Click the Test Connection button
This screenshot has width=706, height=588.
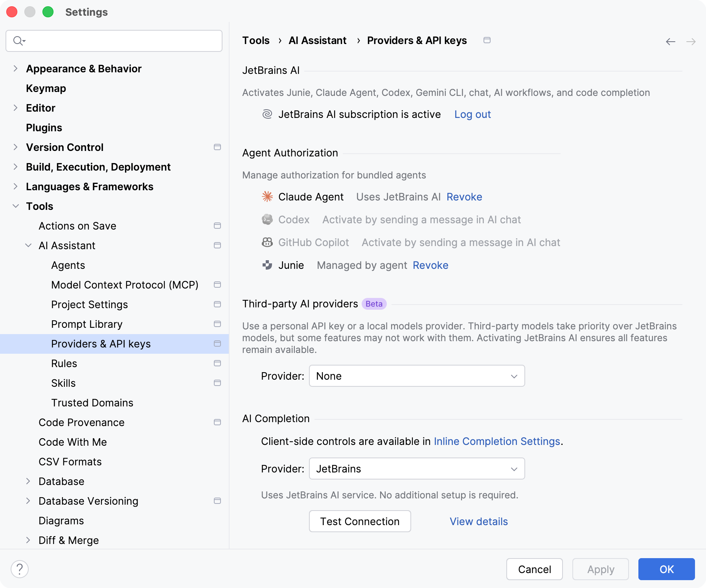pyautogui.click(x=360, y=521)
